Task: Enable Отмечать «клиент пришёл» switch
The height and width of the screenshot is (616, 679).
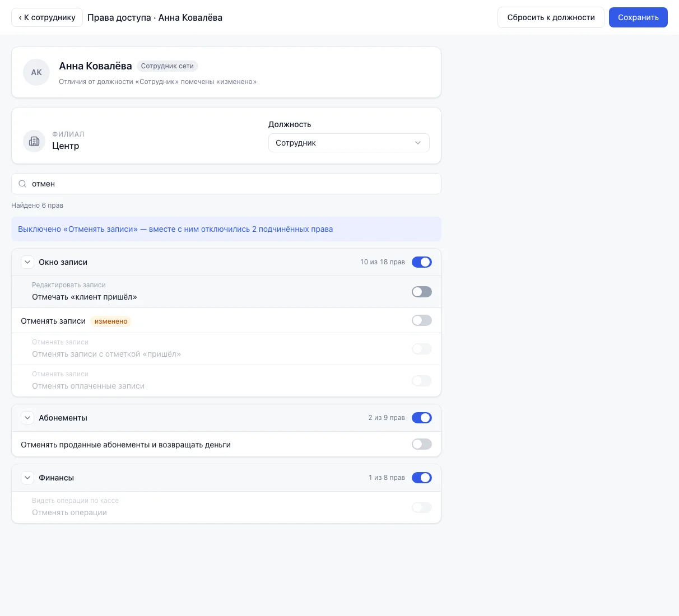Action: pos(422,292)
